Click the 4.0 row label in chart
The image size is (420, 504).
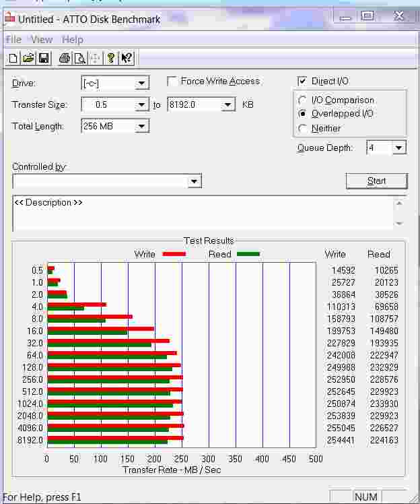37,307
